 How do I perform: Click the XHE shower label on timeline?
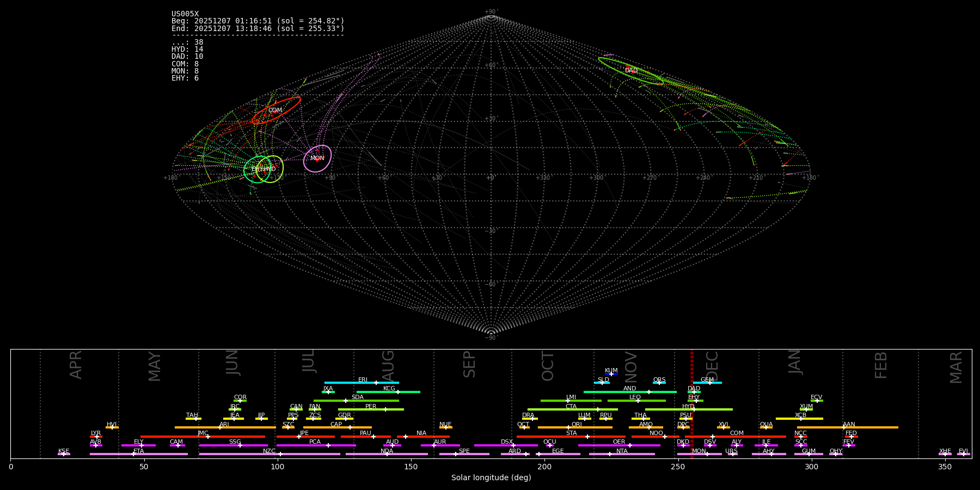(x=945, y=451)
